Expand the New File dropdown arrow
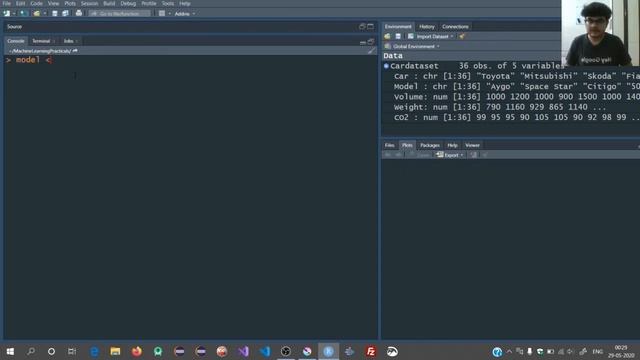The height and width of the screenshot is (360, 640). click(x=13, y=14)
